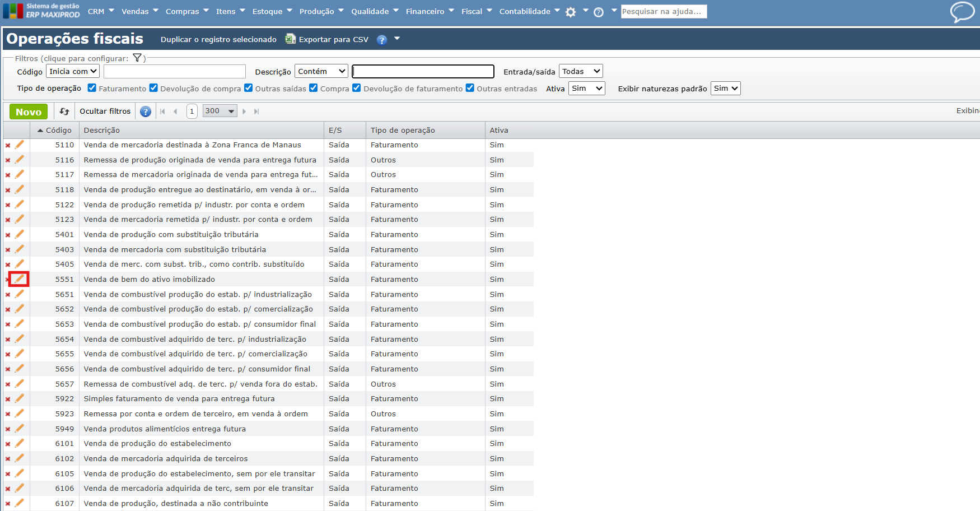Go to previous page arrow
Screen dimensions: 980x511
coord(175,112)
